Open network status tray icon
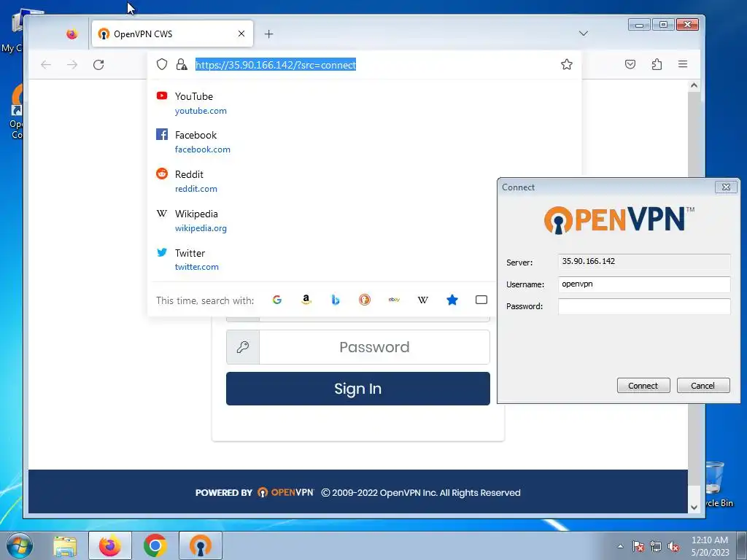The height and width of the screenshot is (560, 747). [x=656, y=546]
